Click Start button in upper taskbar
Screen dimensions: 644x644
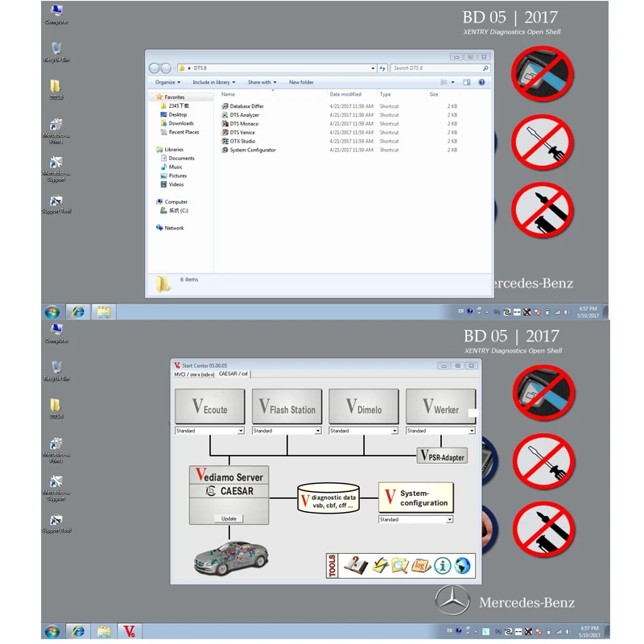[52, 312]
